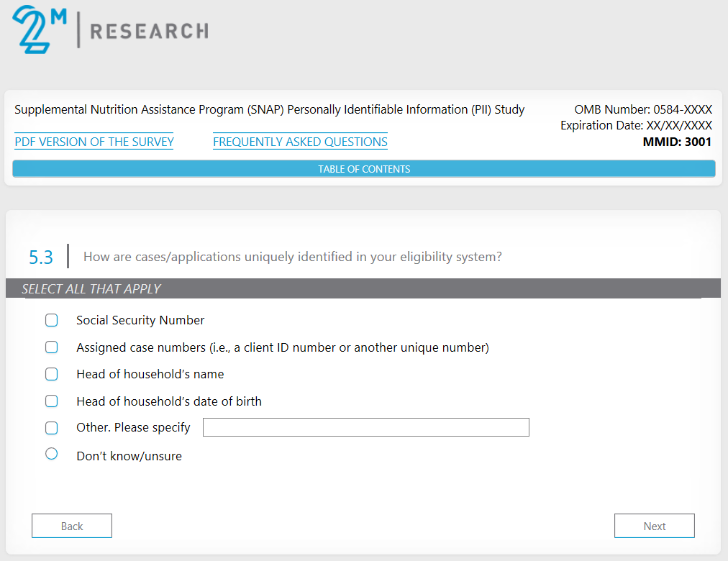Go to the previous page with Back
728x561 pixels.
coord(72,526)
